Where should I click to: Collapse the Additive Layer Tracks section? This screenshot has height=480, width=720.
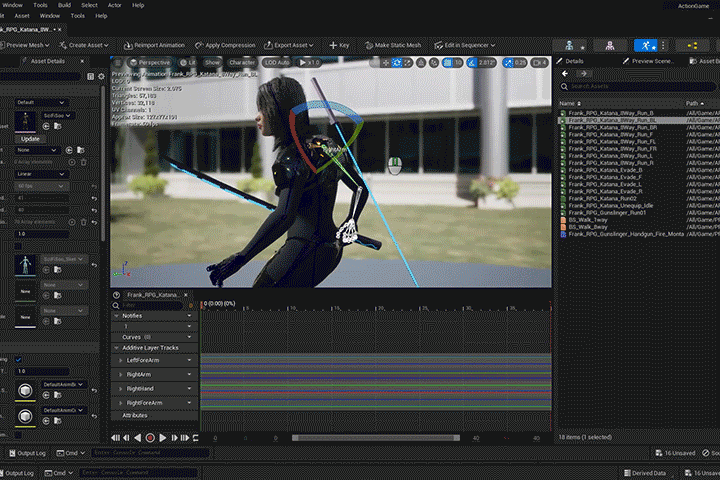click(116, 348)
